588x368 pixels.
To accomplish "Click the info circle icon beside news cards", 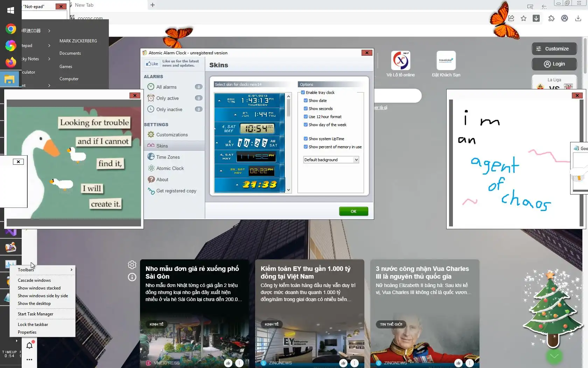I will pos(132,277).
